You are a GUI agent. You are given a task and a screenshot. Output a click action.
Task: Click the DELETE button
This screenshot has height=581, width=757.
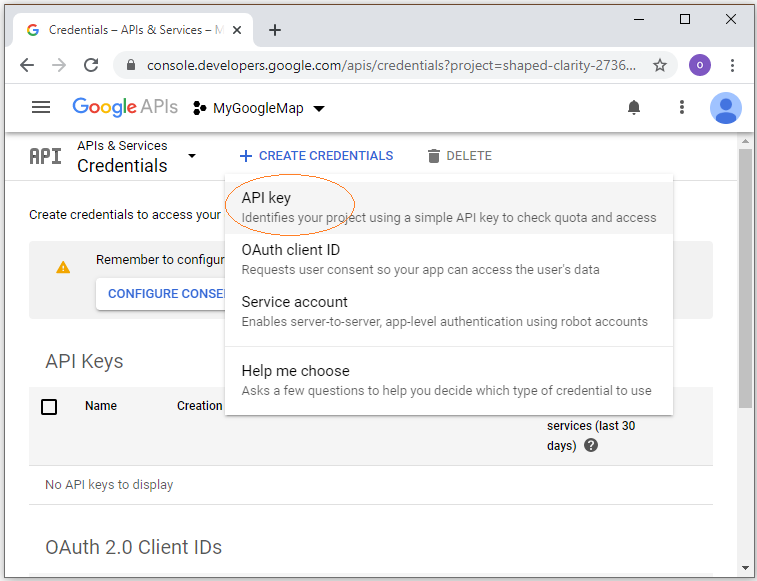[460, 156]
